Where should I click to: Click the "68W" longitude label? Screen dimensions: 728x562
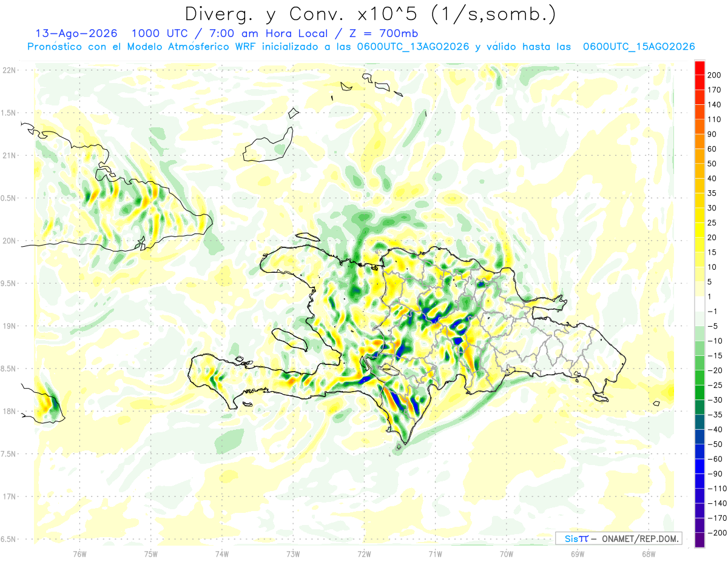tap(648, 554)
